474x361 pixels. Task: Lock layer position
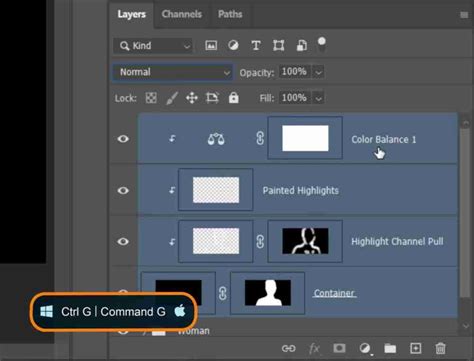[x=192, y=98]
